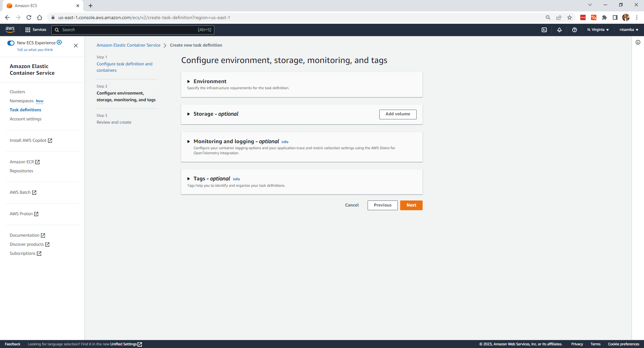Open the notifications bell icon
Screen dimensions: 644x348
[x=559, y=30]
